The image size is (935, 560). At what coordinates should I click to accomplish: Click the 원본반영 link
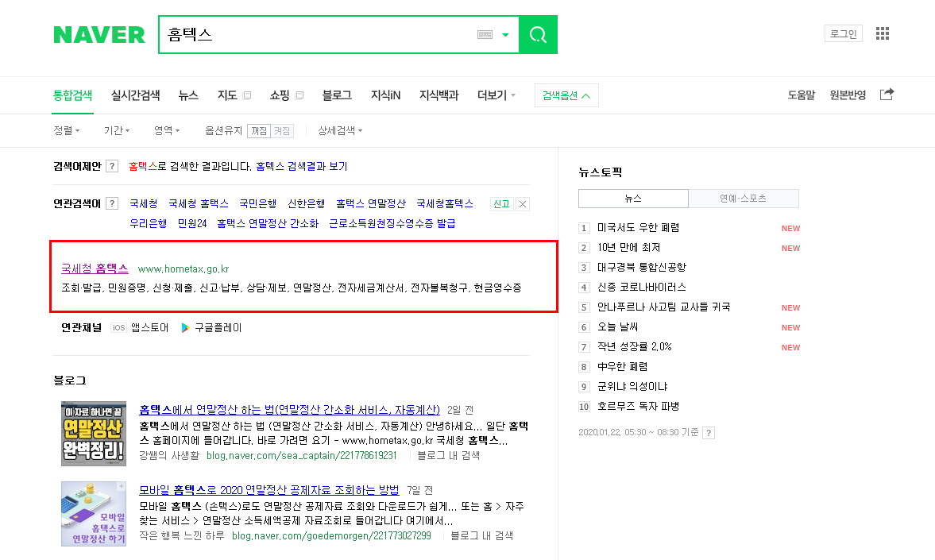click(848, 95)
